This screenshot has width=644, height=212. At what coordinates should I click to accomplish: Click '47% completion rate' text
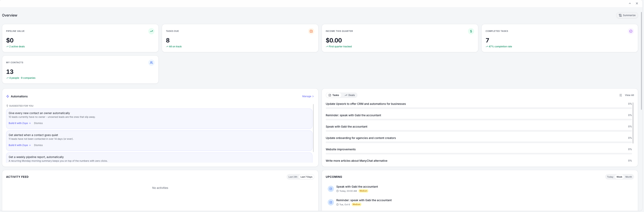click(x=500, y=47)
